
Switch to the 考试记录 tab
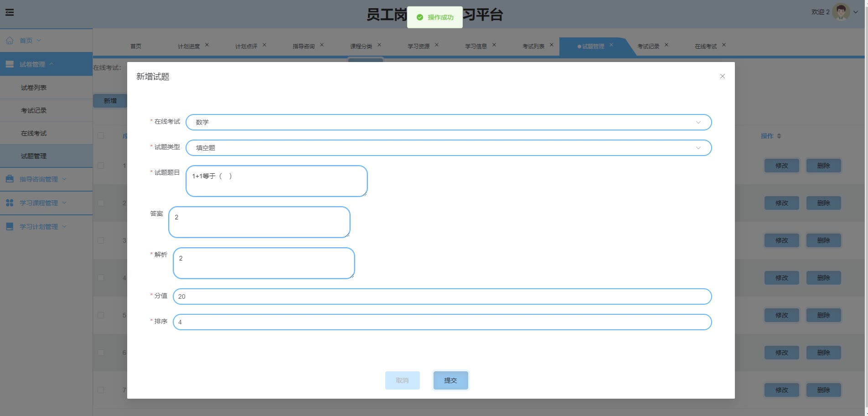(x=648, y=47)
